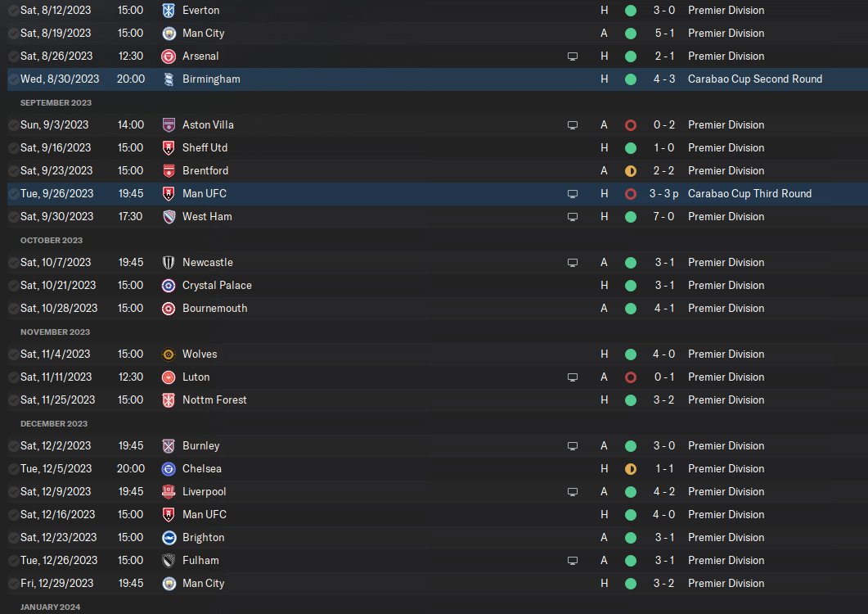Toggle the checkmark beside Sat, 8/12/2023 fixture

13,11
